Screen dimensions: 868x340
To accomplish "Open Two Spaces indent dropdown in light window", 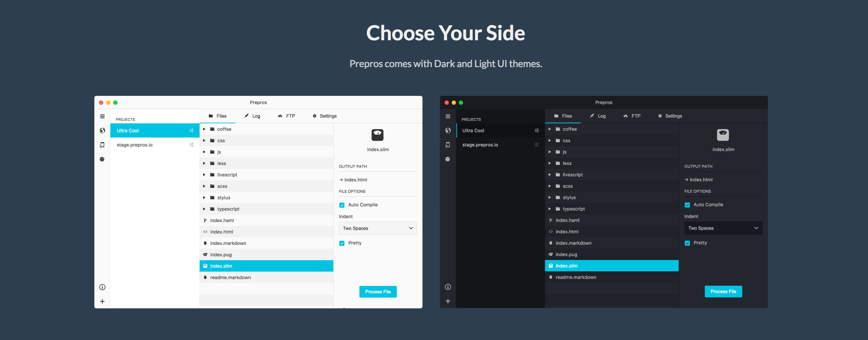I will coord(378,228).
